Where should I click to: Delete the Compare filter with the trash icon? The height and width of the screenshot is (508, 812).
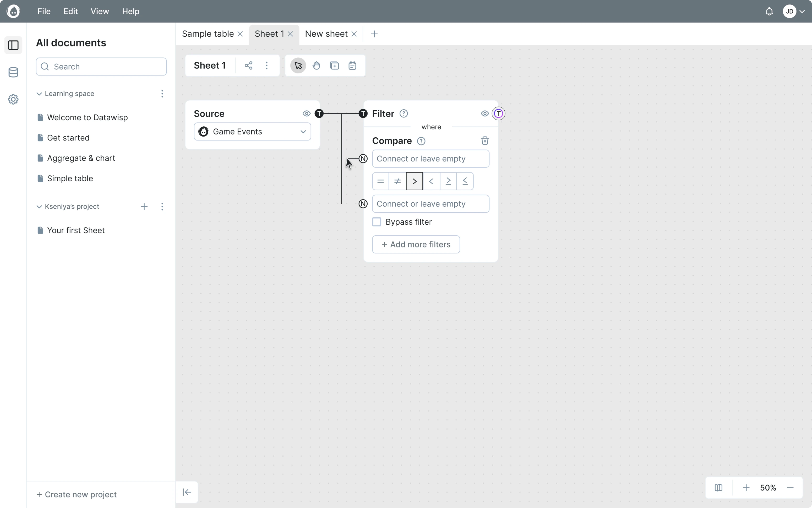click(484, 140)
